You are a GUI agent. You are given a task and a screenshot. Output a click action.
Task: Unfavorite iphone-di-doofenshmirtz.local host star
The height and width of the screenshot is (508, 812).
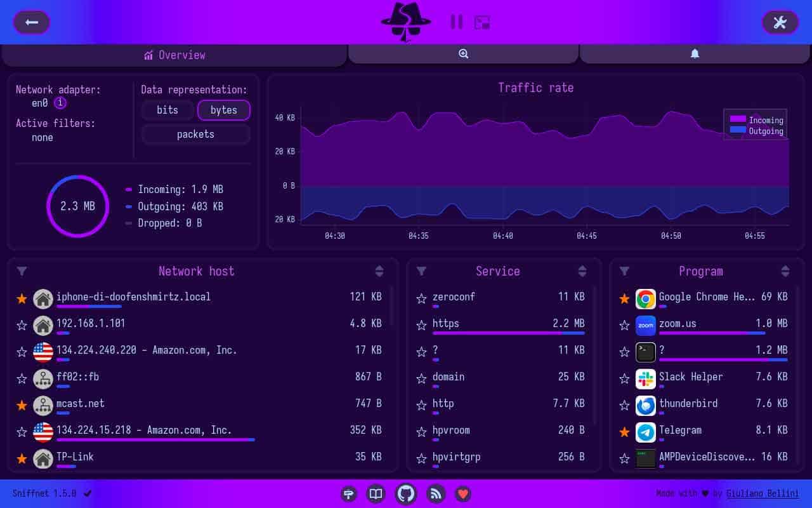coord(22,298)
